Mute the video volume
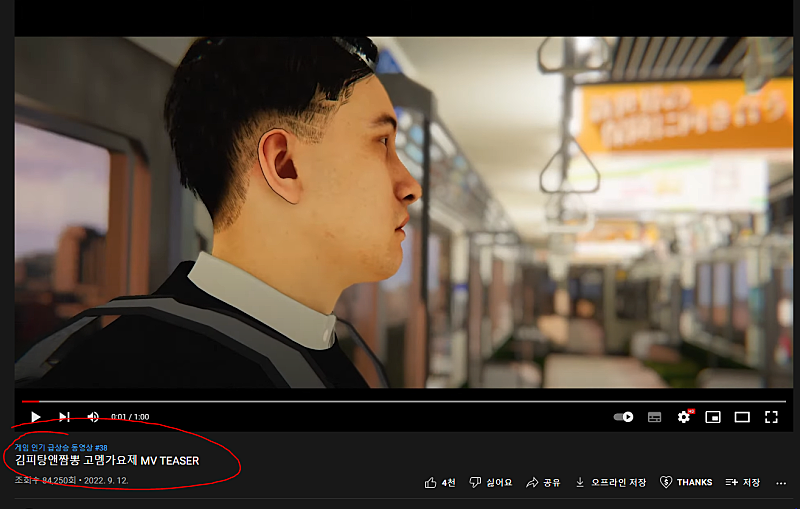This screenshot has height=509, width=800. click(93, 417)
